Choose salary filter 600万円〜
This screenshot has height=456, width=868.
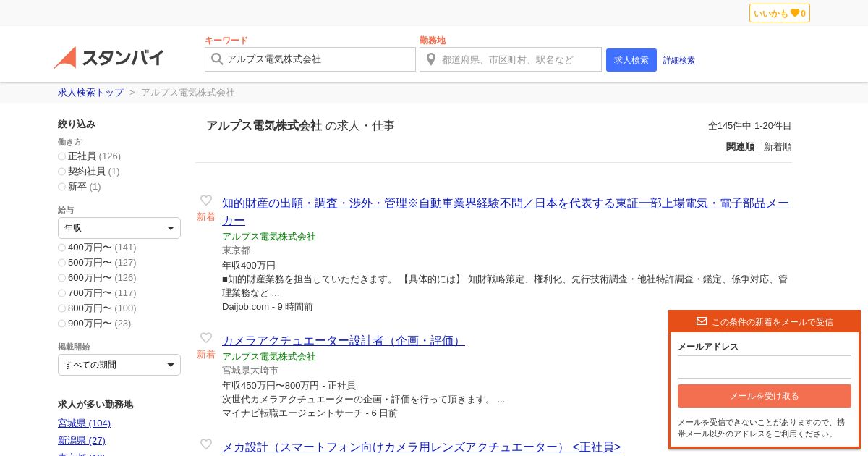pyautogui.click(x=62, y=278)
